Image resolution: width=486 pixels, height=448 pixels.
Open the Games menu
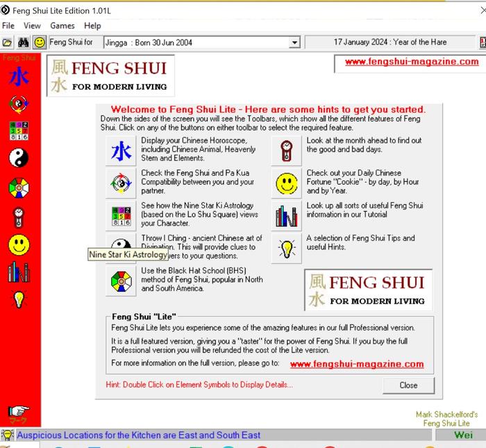[x=62, y=26]
